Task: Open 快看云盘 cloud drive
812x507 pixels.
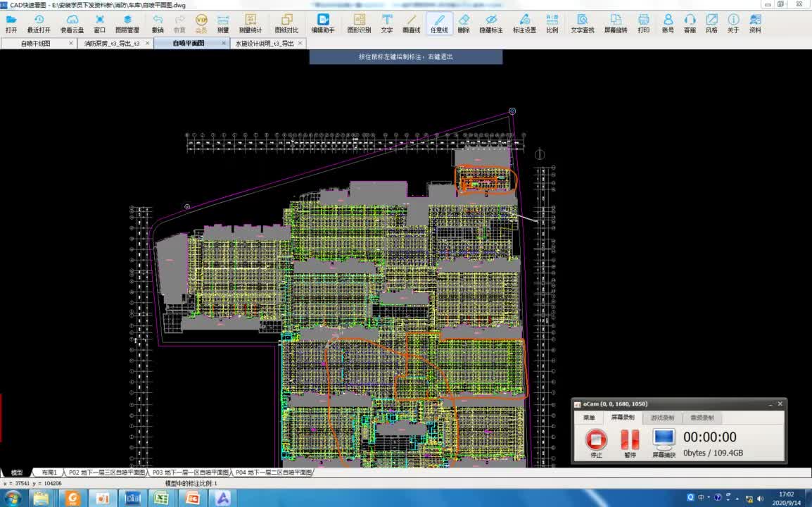Action: (x=72, y=23)
